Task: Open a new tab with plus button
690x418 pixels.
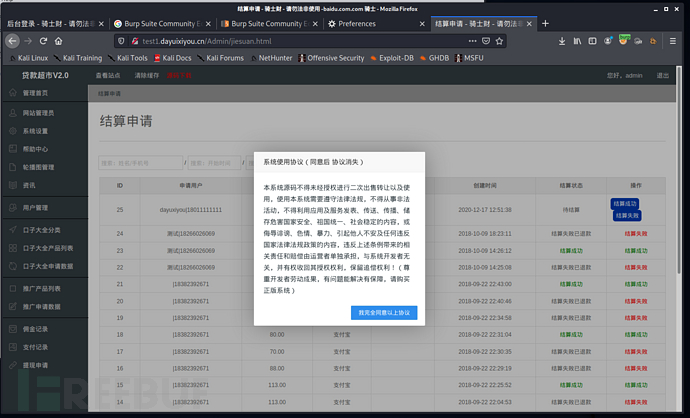Action: (545, 23)
